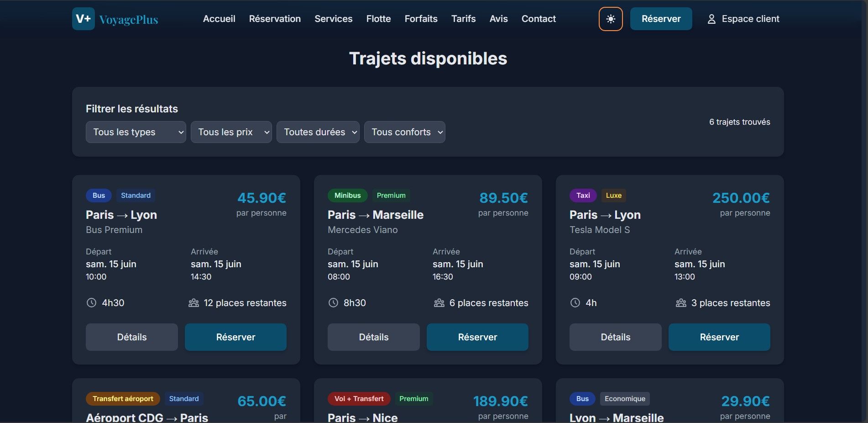The image size is (868, 423).
Task: Click the Economique comfort badge
Action: [x=625, y=399]
